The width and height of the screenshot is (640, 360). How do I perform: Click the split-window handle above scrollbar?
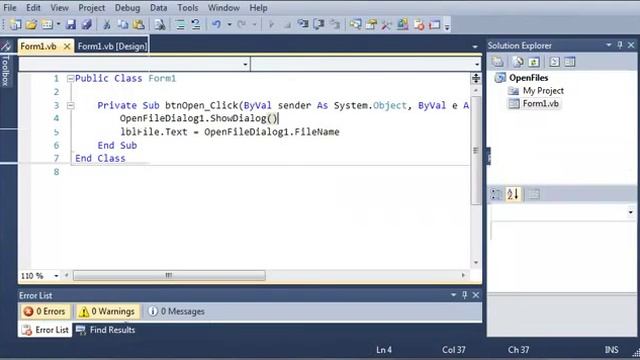(x=476, y=78)
